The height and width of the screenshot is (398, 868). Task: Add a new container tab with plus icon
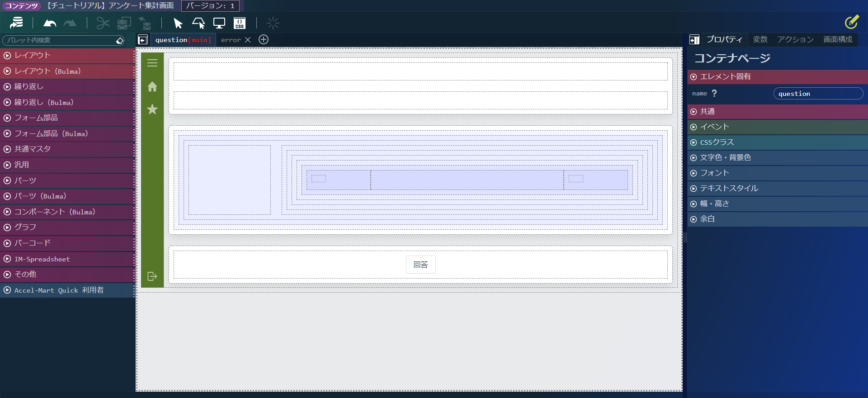264,39
